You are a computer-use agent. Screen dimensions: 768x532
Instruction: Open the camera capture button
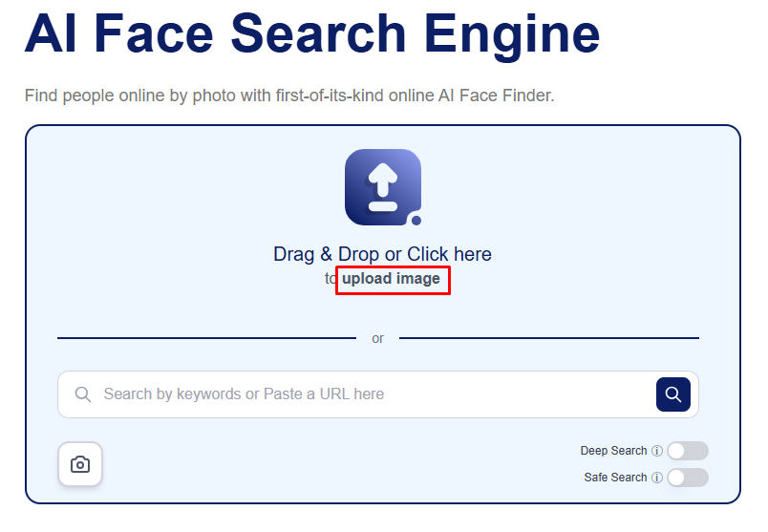tap(80, 465)
